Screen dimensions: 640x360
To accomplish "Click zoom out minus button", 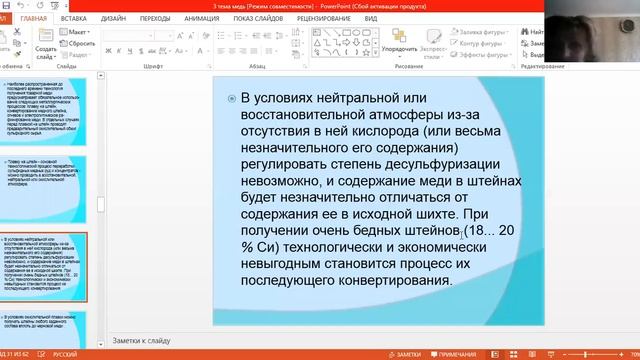I will pos(564,354).
